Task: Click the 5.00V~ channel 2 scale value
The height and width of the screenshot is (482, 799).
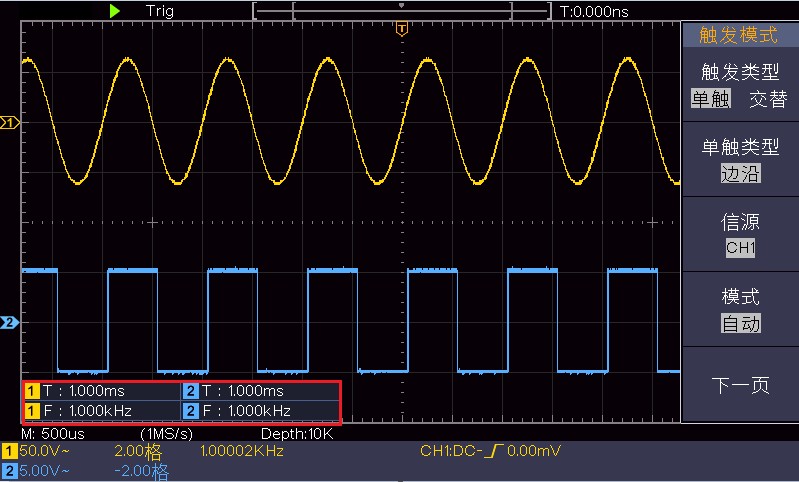Action: [x=44, y=470]
